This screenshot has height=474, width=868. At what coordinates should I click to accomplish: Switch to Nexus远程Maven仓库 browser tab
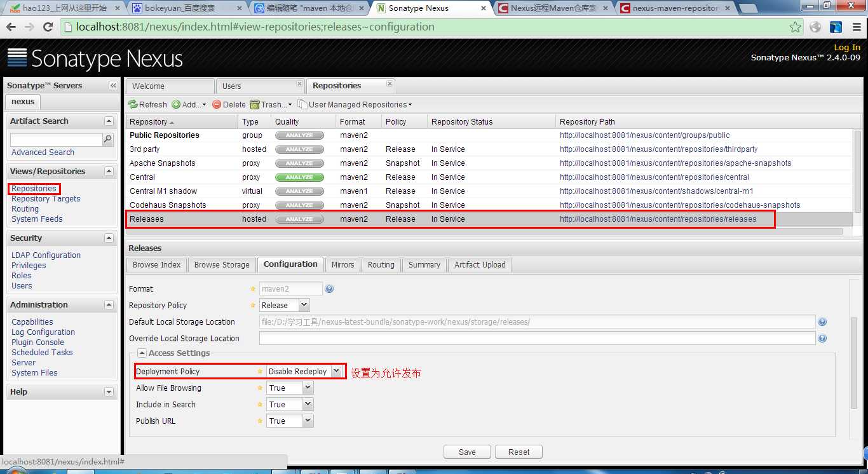(552, 8)
